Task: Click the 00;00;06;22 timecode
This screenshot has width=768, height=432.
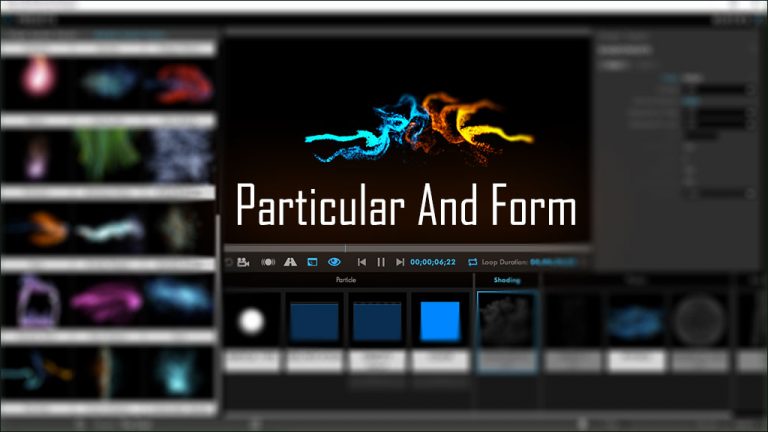Action: tap(433, 262)
